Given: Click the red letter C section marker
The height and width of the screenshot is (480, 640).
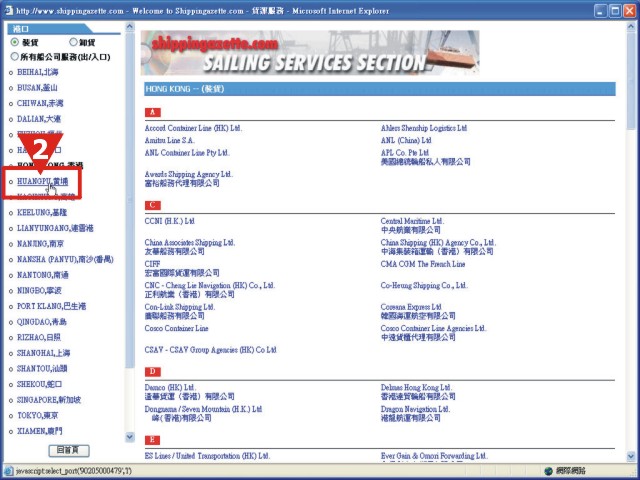Looking at the screenshot, I should (153, 205).
